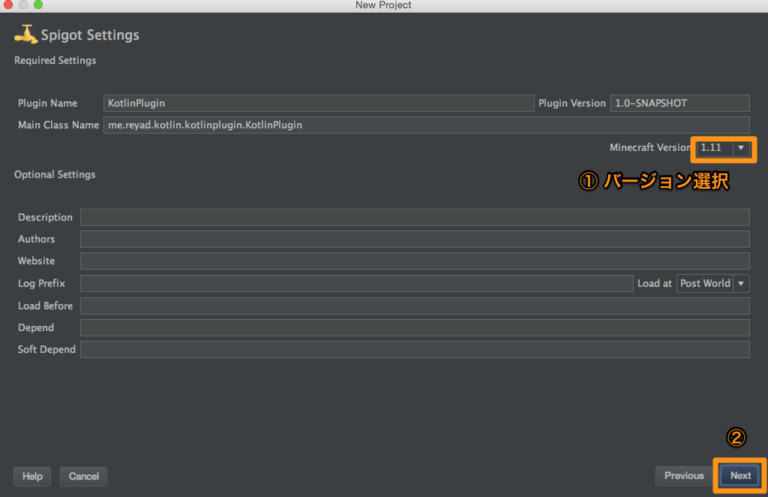Cancel the New Project wizard
The width and height of the screenshot is (768, 497).
(83, 476)
